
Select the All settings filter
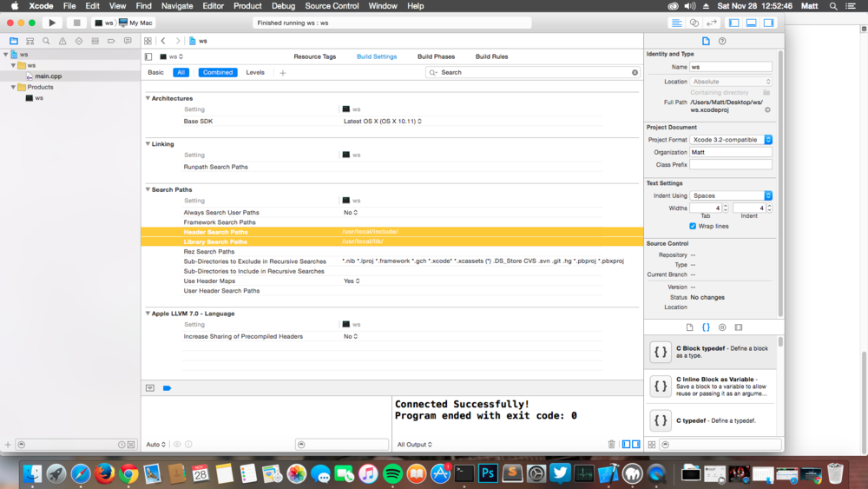click(x=181, y=73)
